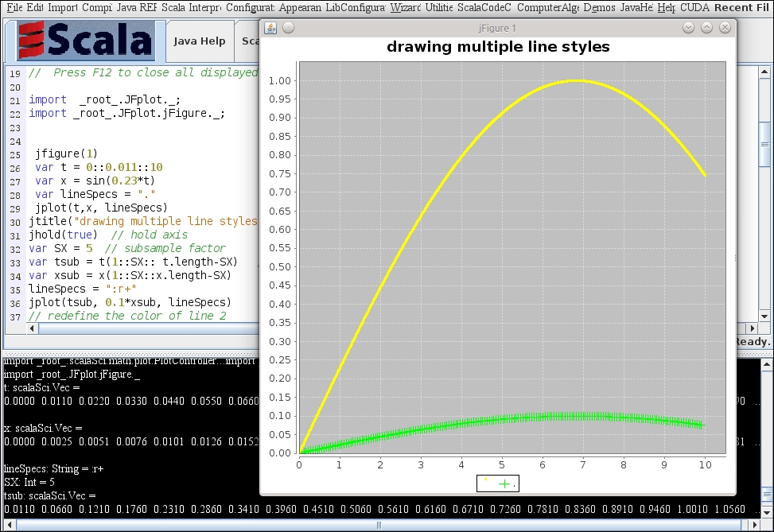Open the CUDA menu

pos(694,7)
